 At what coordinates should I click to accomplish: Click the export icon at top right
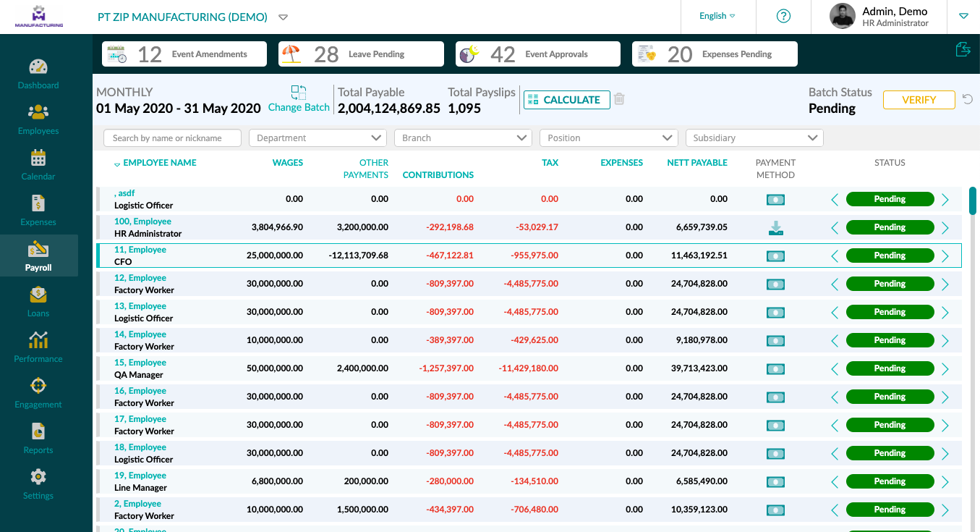[x=963, y=49]
